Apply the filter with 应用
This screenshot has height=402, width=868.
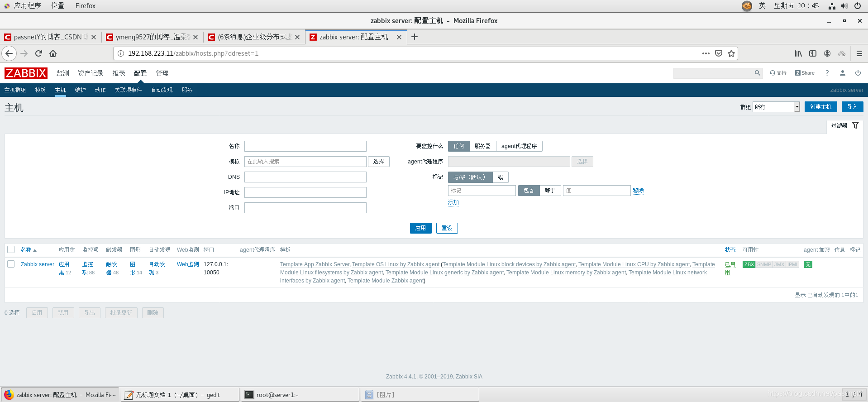click(420, 228)
